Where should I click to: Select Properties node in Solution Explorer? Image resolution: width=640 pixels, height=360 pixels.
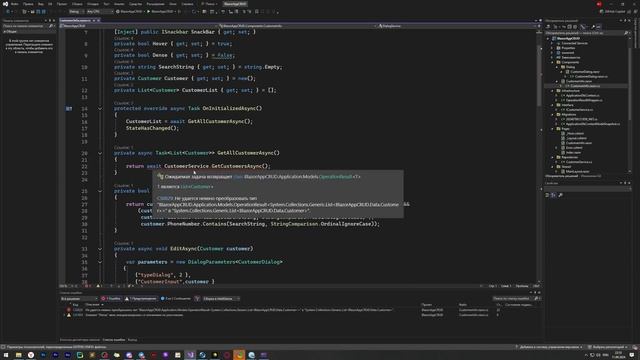[568, 48]
